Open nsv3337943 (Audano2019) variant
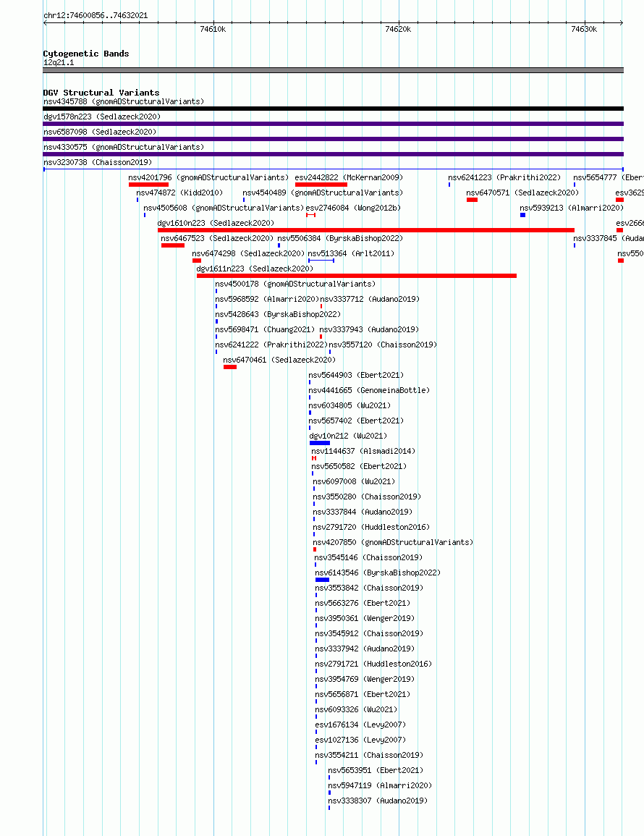Image resolution: width=644 pixels, height=836 pixels. [x=370, y=329]
